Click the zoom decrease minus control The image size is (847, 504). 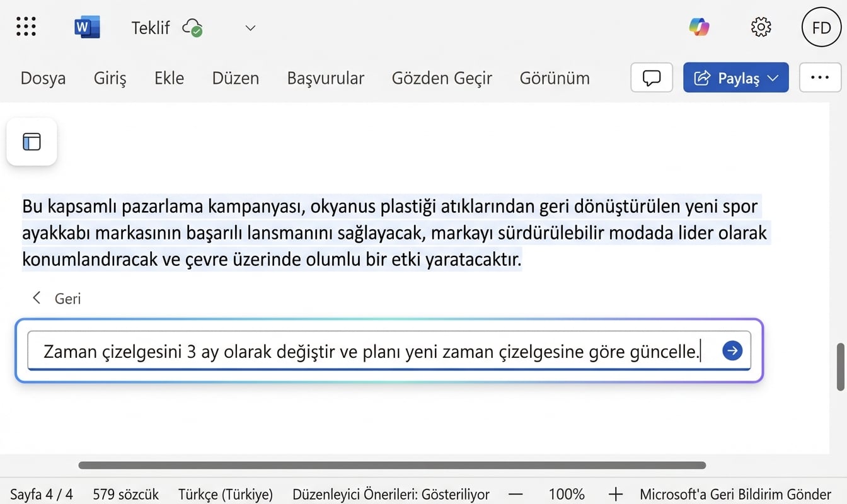[516, 495]
